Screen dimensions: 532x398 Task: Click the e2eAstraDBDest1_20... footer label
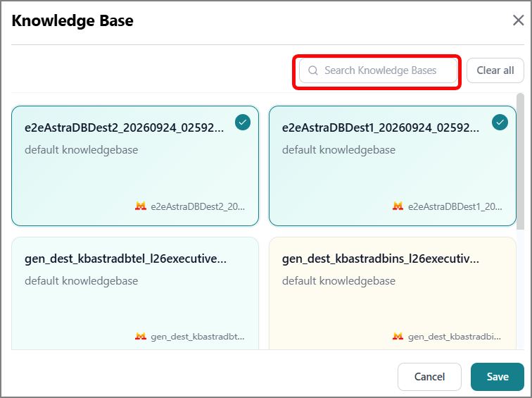click(455, 206)
